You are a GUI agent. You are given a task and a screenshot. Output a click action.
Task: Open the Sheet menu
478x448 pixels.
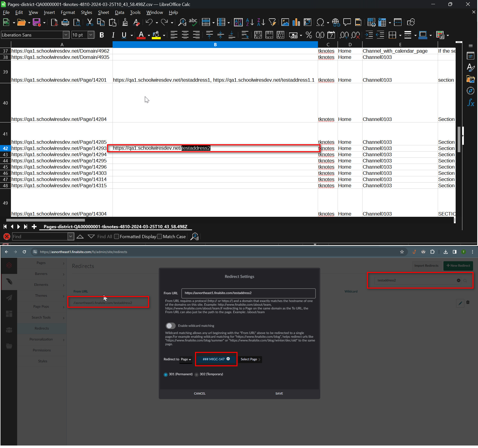[x=103, y=12]
